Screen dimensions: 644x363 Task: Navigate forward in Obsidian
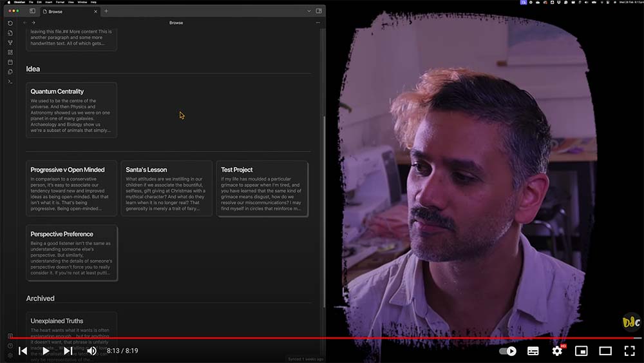[33, 23]
